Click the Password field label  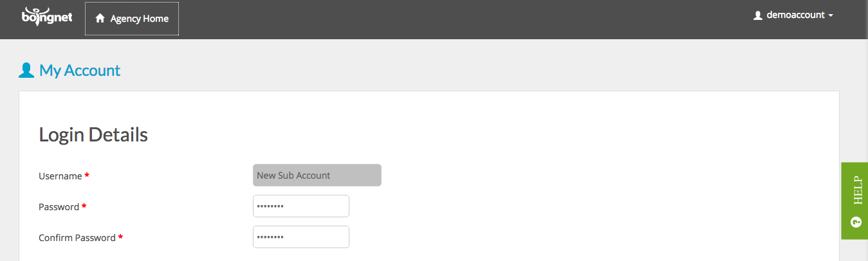point(59,207)
